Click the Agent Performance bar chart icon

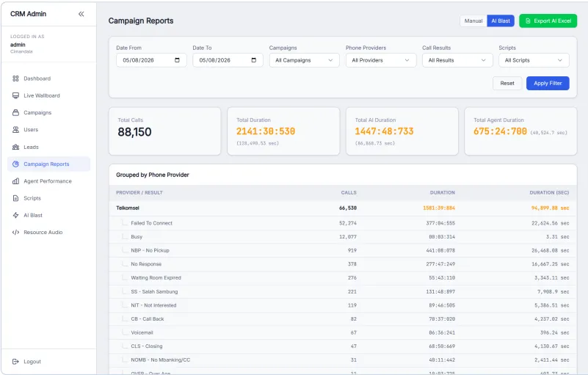15,181
